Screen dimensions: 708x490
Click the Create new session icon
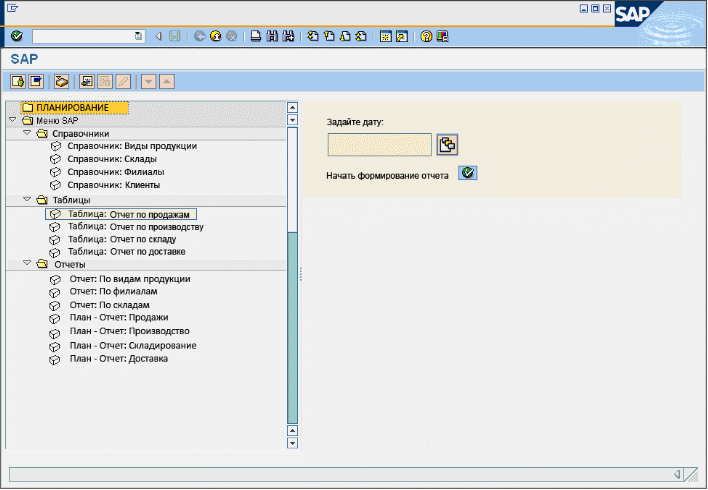(x=385, y=36)
